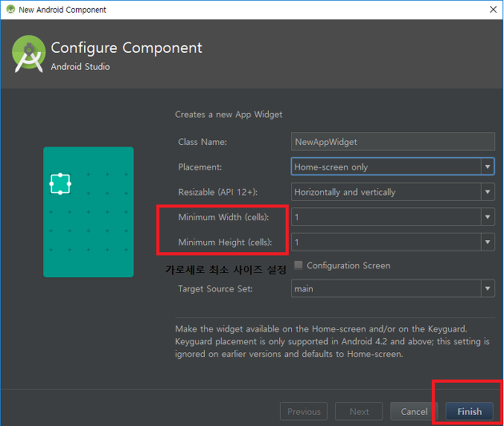504x426 pixels.
Task: Click the 'Minimum Height (cells):' label
Action: point(225,243)
